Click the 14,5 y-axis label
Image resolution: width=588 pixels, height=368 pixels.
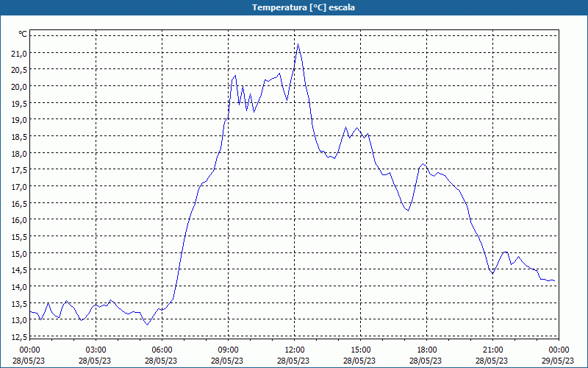(x=20, y=270)
